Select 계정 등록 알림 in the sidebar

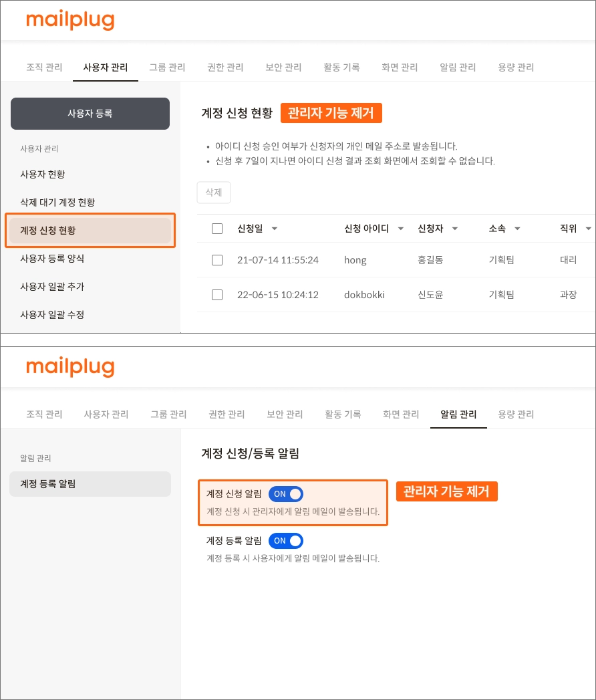click(x=48, y=483)
